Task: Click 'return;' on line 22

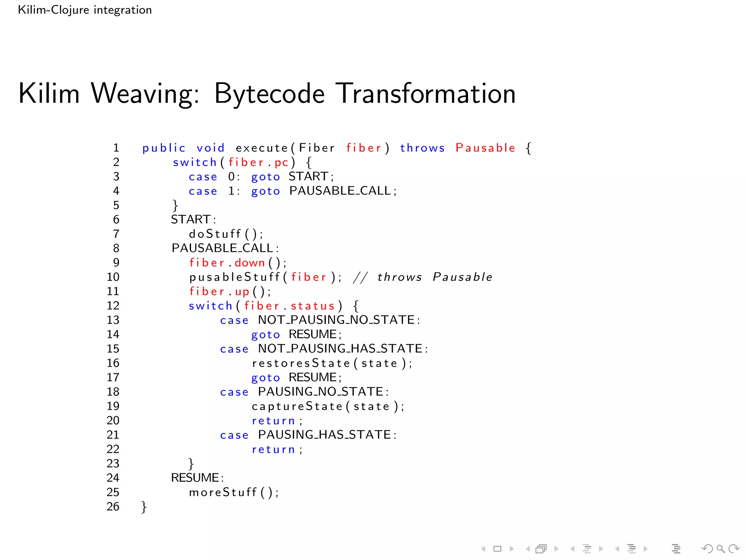Action: click(x=277, y=450)
